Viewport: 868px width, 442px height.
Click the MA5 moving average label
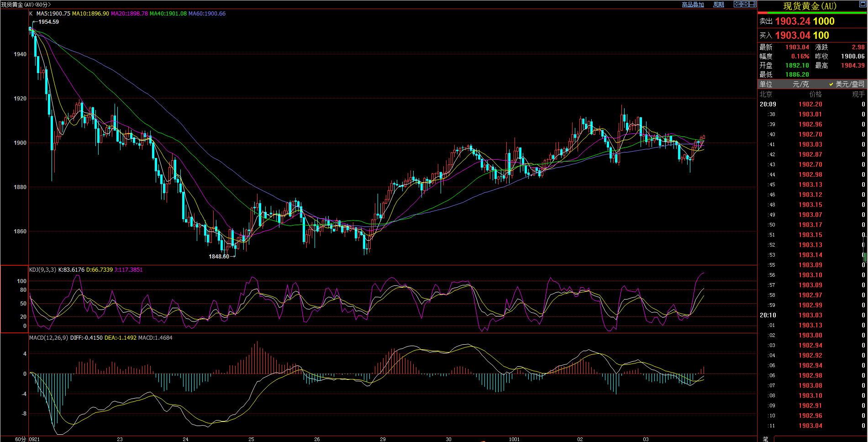tap(53, 14)
